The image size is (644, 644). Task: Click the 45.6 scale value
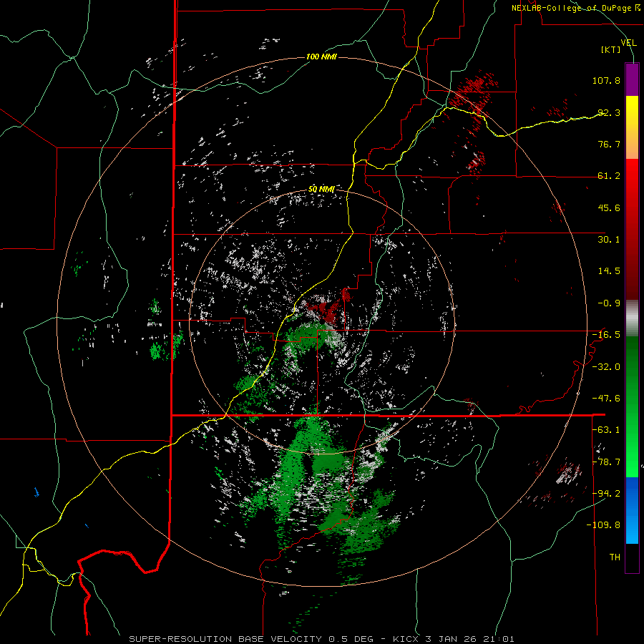[609, 208]
